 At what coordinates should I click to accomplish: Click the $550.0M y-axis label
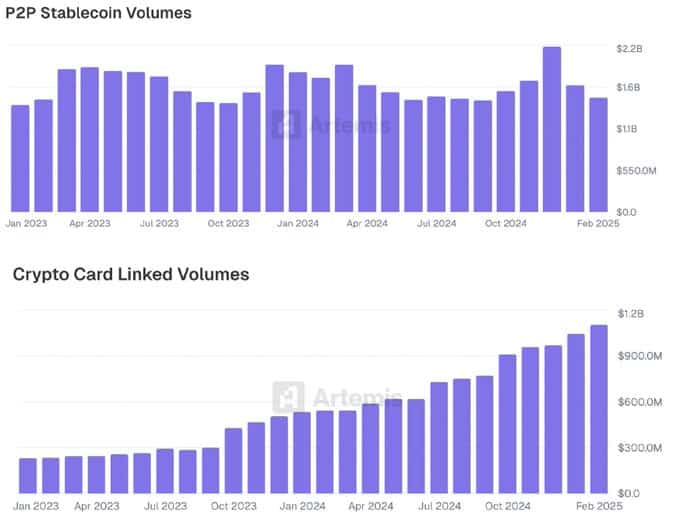(x=636, y=171)
